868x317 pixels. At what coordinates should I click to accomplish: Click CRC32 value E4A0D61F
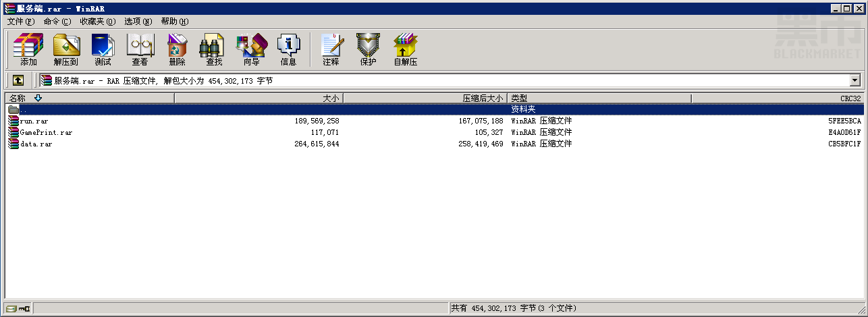click(844, 132)
